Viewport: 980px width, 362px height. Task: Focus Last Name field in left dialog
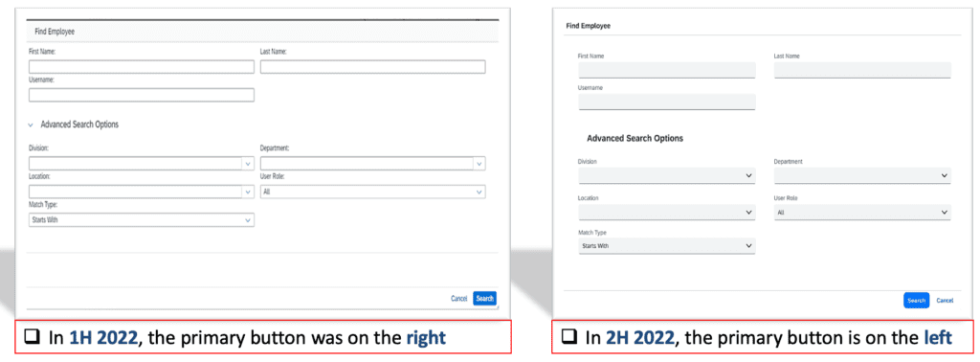click(x=372, y=67)
